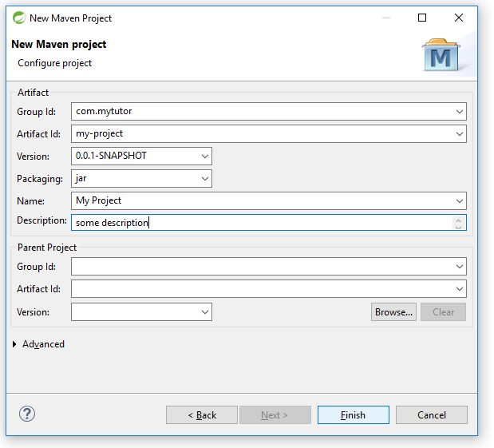Open the Artifact Group Id dropdown arrow
Screen dimensions: 494x448
coord(460,112)
